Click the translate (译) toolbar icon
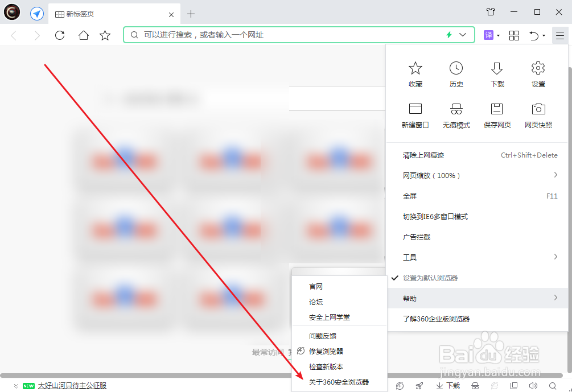 488,35
